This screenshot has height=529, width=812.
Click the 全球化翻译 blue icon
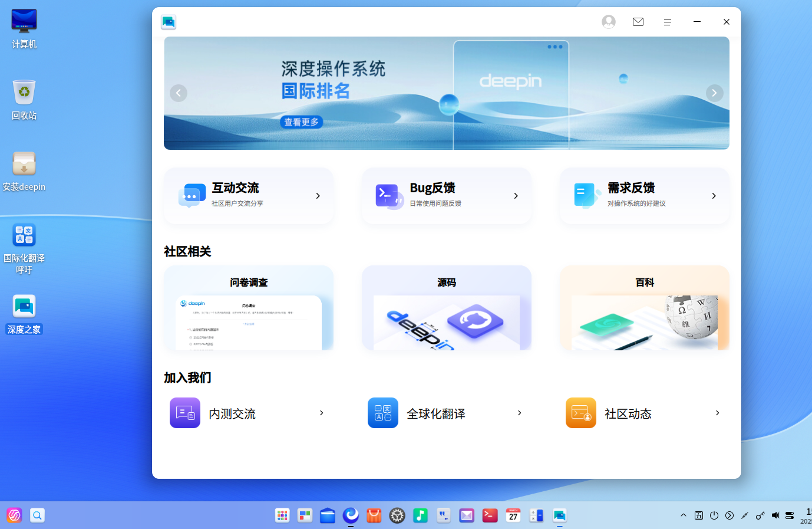[x=383, y=413]
